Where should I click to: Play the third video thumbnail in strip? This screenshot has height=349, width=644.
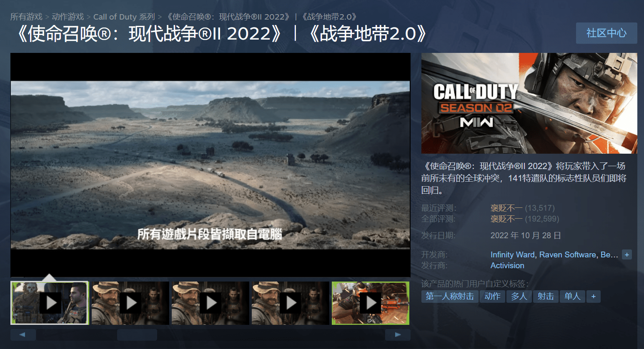pyautogui.click(x=210, y=303)
